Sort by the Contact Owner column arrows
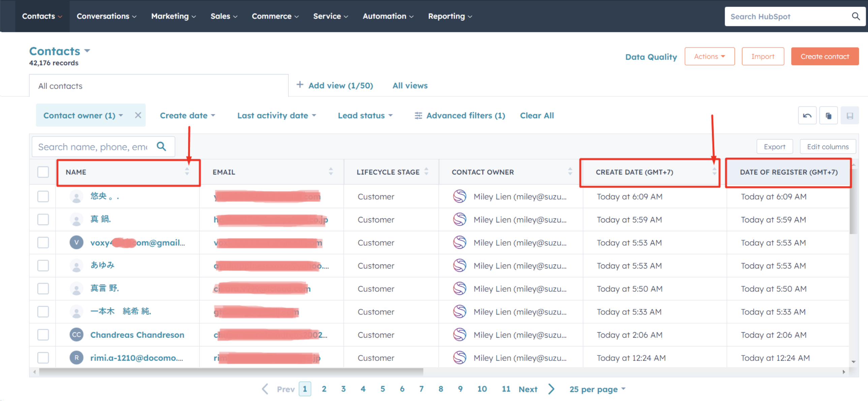This screenshot has height=401, width=868. [570, 172]
